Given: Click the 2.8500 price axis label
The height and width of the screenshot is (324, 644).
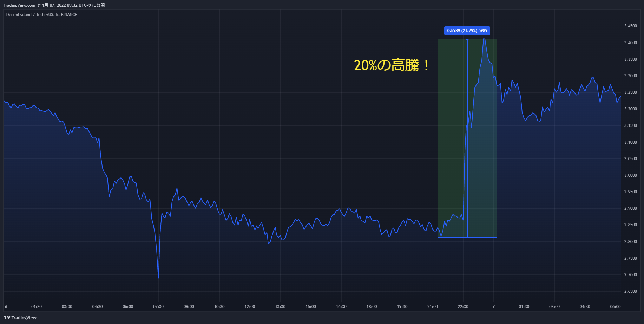Looking at the screenshot, I should (630, 225).
